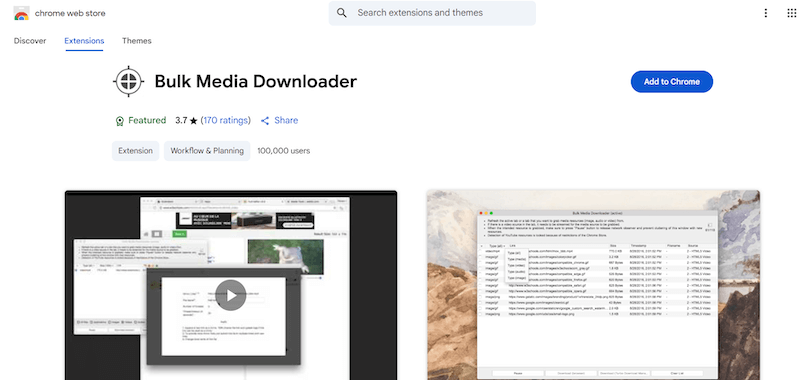The image size is (800, 380).
Task: Click the Share link
Action: [286, 120]
